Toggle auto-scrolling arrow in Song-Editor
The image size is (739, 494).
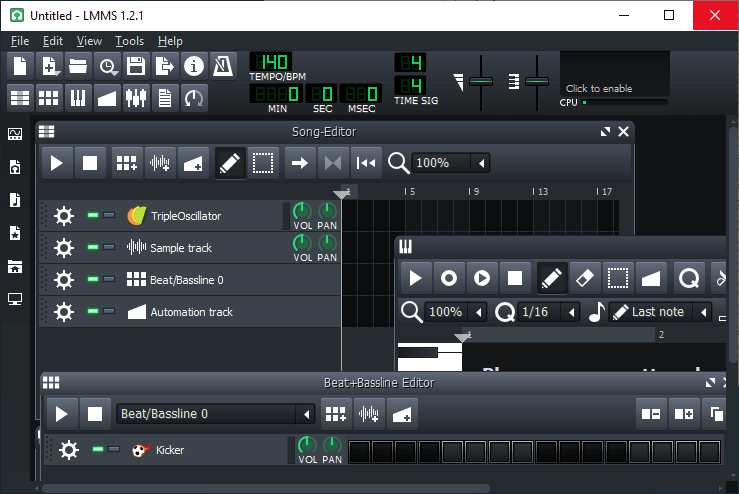pyautogui.click(x=300, y=163)
